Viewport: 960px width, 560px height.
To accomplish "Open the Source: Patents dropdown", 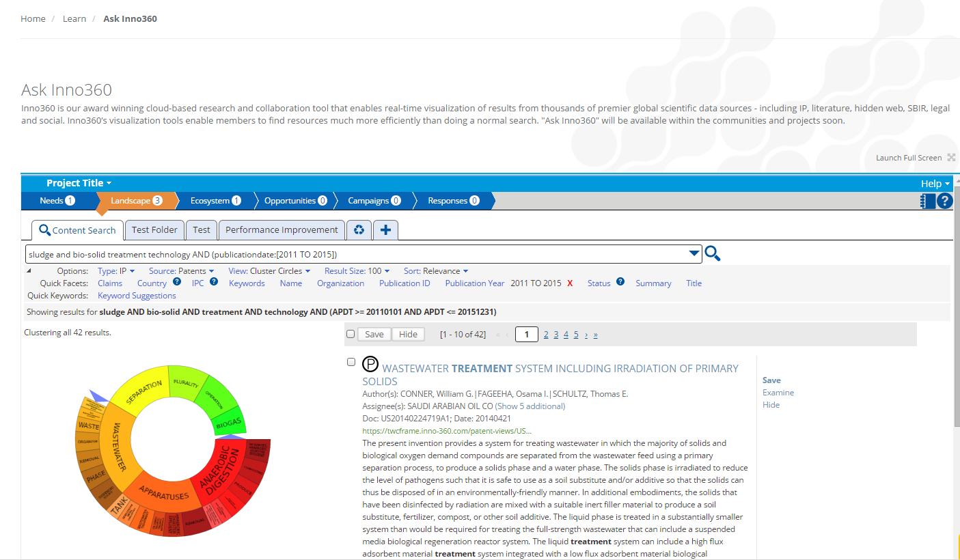I will (x=181, y=271).
